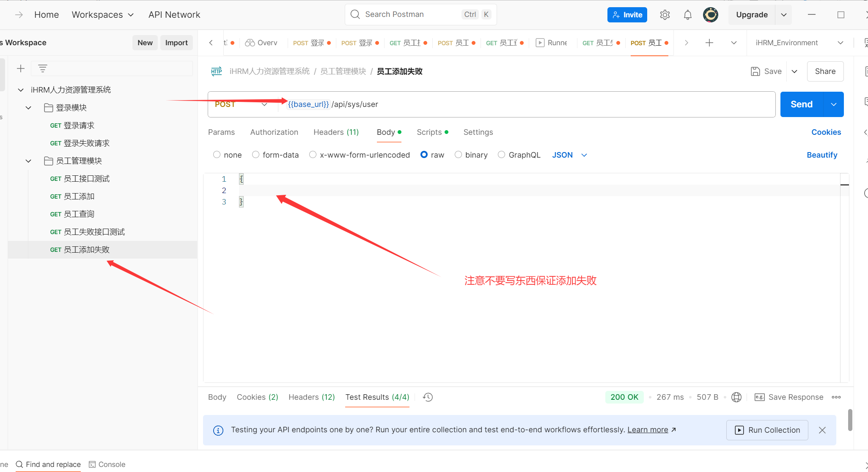Open a new request tab with the plus
The image size is (868, 472).
click(709, 43)
